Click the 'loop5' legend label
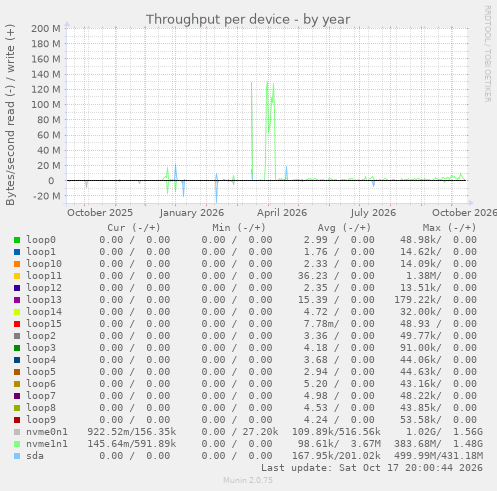The image size is (497, 491). pyautogui.click(x=41, y=372)
